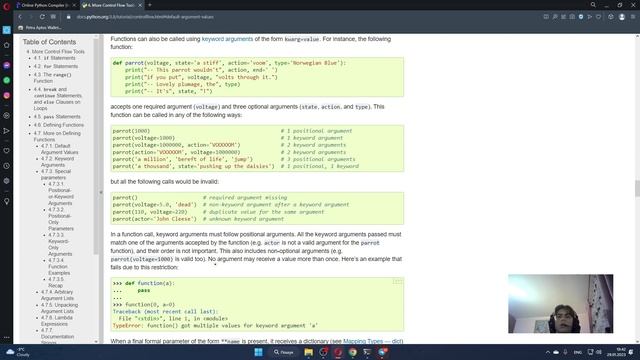Close the More Control Flow Tools tab
Viewport: 640px width, 360px height.
click(x=140, y=5)
